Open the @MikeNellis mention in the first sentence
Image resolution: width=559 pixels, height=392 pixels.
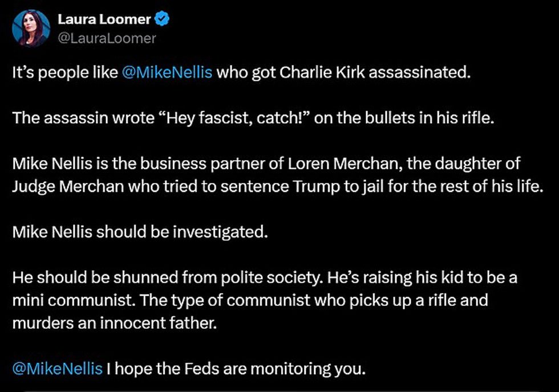tap(167, 73)
